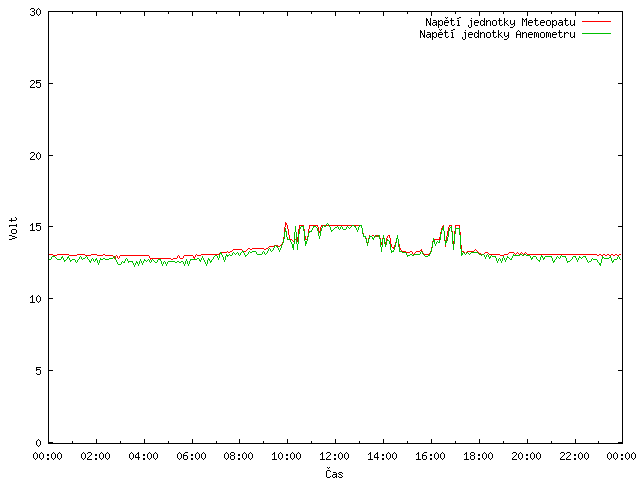Click the y-axis label 'Volt'
This screenshot has height=480, width=640.
(14, 228)
